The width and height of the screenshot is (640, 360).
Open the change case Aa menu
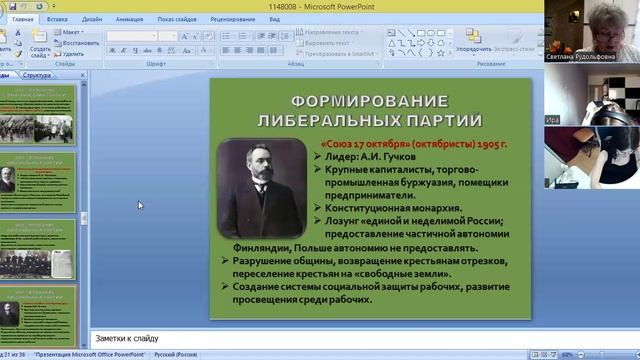tap(187, 50)
